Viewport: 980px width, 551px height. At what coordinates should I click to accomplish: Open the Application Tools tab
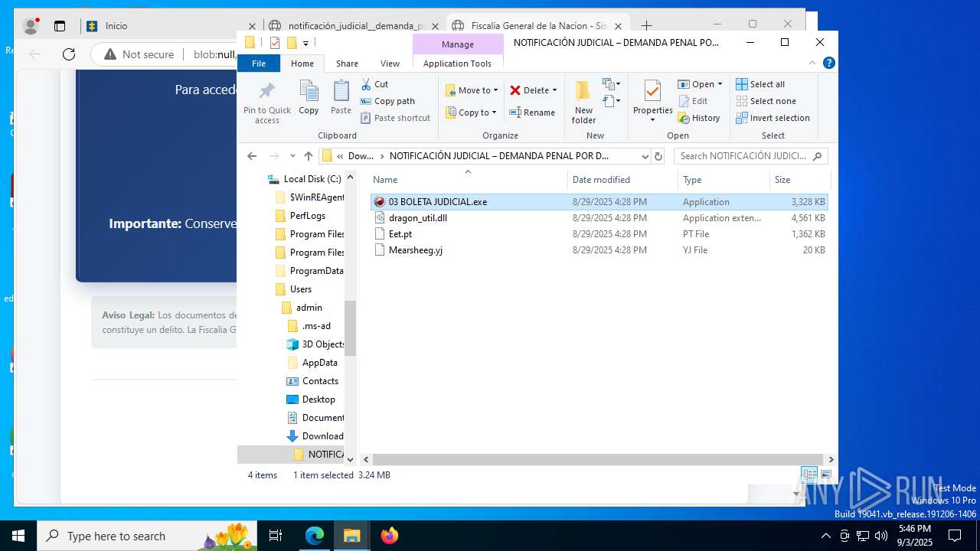[x=457, y=64]
